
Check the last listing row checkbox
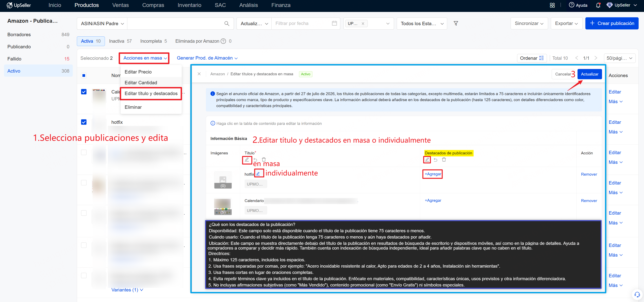coord(84,275)
